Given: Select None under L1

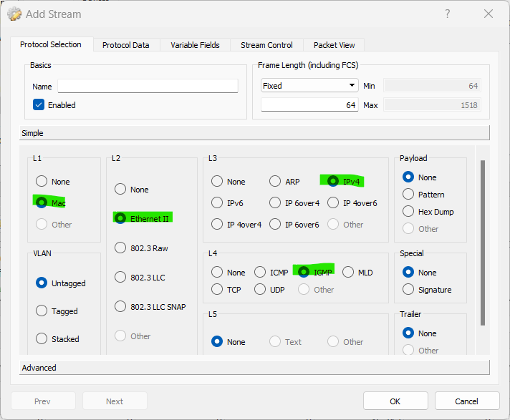Looking at the screenshot, I should click(53, 181).
